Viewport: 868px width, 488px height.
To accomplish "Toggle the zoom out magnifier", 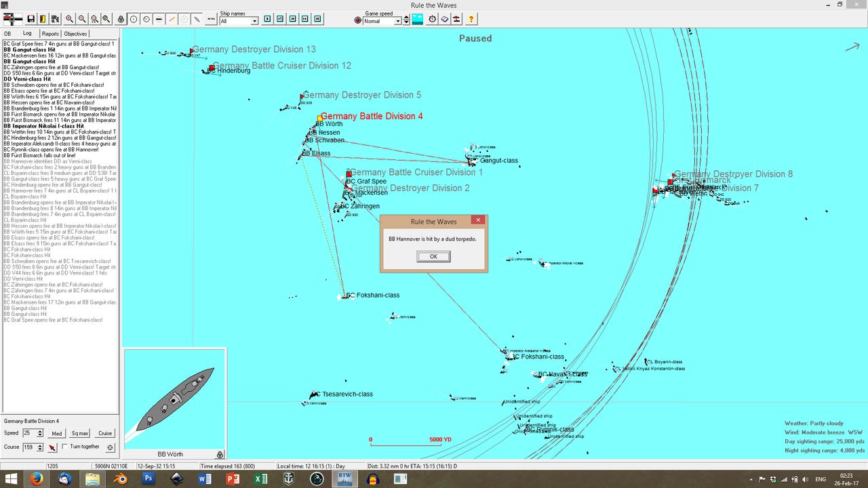I will click(x=82, y=19).
